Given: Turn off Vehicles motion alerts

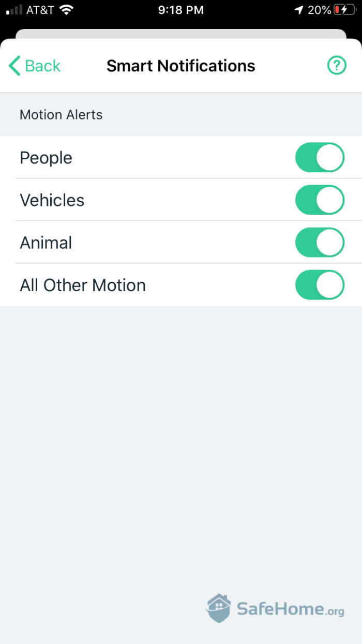Looking at the screenshot, I should click(x=320, y=200).
